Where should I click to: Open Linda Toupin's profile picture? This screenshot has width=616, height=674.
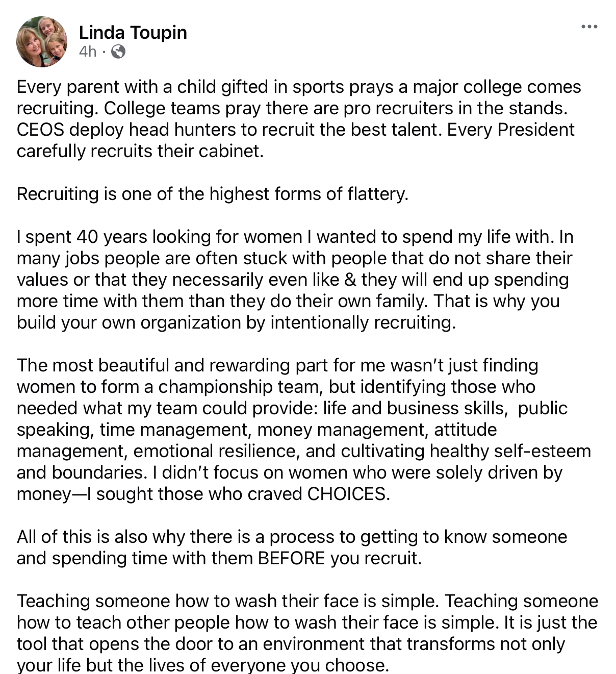pyautogui.click(x=42, y=42)
